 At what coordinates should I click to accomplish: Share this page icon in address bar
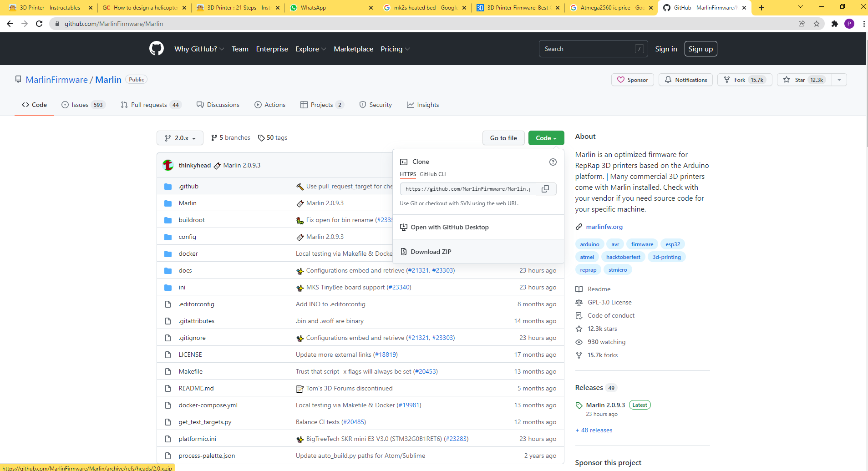pyautogui.click(x=802, y=24)
